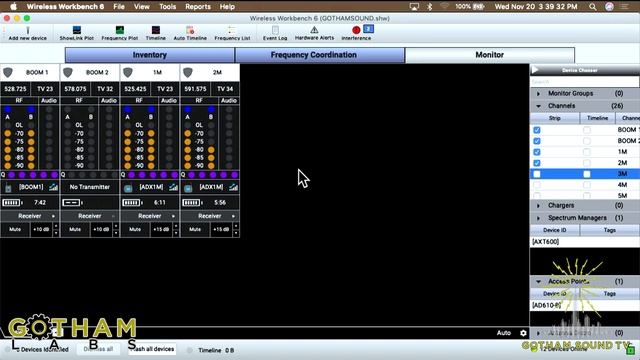Screen dimensions: 640x360
Task: Check 4M strip checkbox
Action: pos(537,185)
